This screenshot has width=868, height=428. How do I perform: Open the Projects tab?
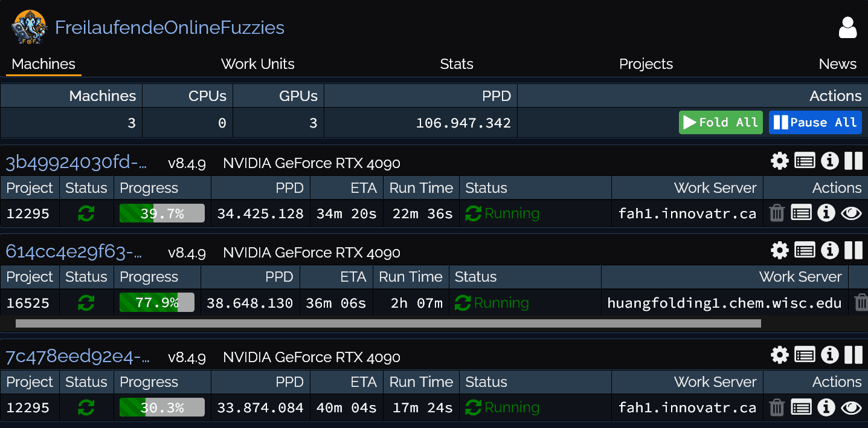coord(646,64)
